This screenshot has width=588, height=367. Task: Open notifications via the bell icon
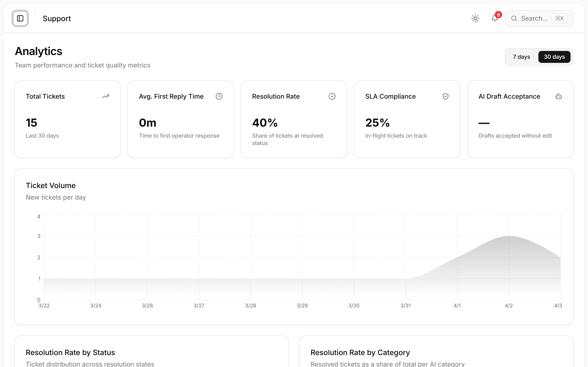pos(494,18)
